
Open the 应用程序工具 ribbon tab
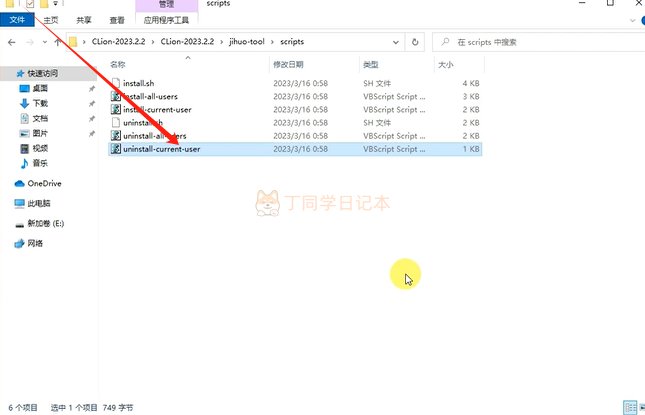point(166,20)
